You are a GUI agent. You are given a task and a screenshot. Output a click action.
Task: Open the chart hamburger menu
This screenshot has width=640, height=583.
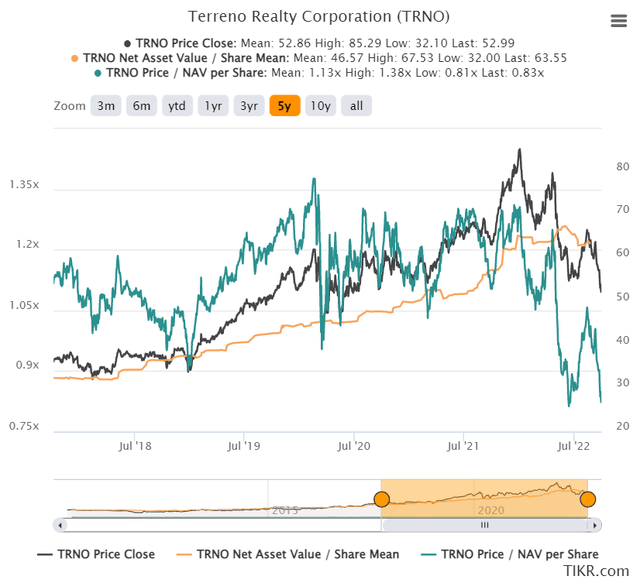(x=617, y=22)
